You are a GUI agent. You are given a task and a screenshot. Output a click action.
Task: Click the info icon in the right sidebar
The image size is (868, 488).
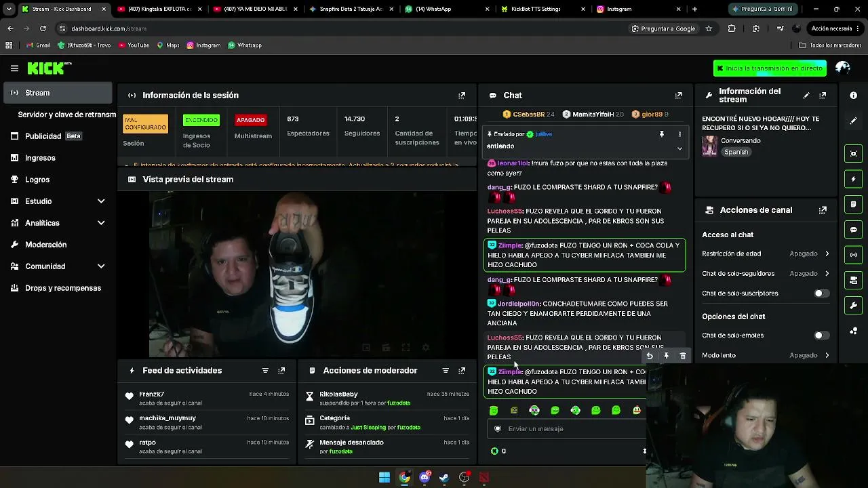tap(854, 96)
